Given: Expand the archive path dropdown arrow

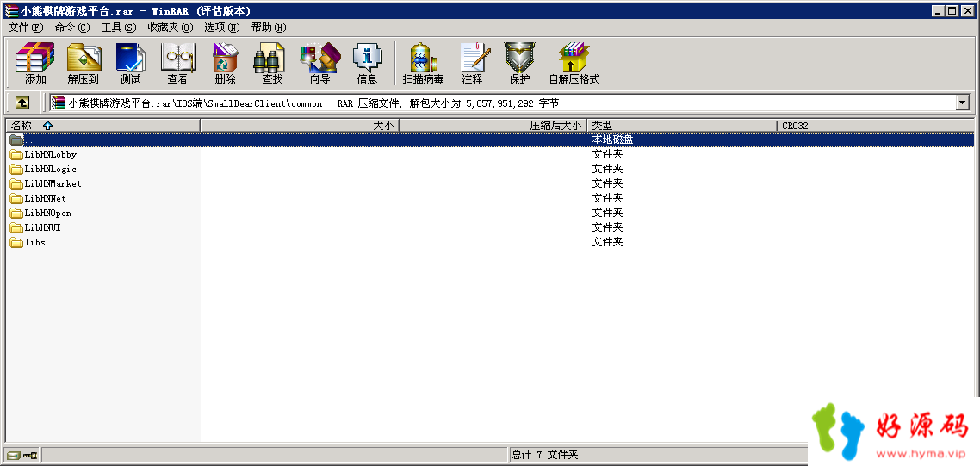Looking at the screenshot, I should coord(963,102).
